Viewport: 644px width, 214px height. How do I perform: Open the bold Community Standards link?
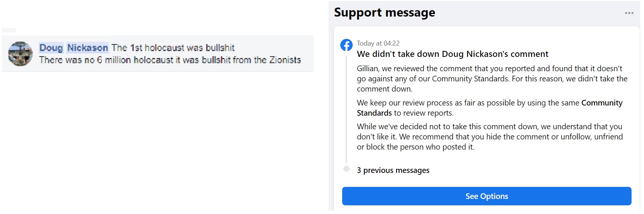click(601, 103)
